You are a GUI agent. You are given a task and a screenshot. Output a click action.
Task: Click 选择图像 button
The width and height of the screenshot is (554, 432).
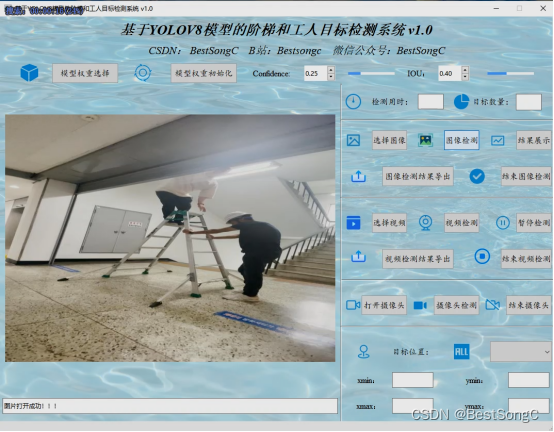point(389,140)
